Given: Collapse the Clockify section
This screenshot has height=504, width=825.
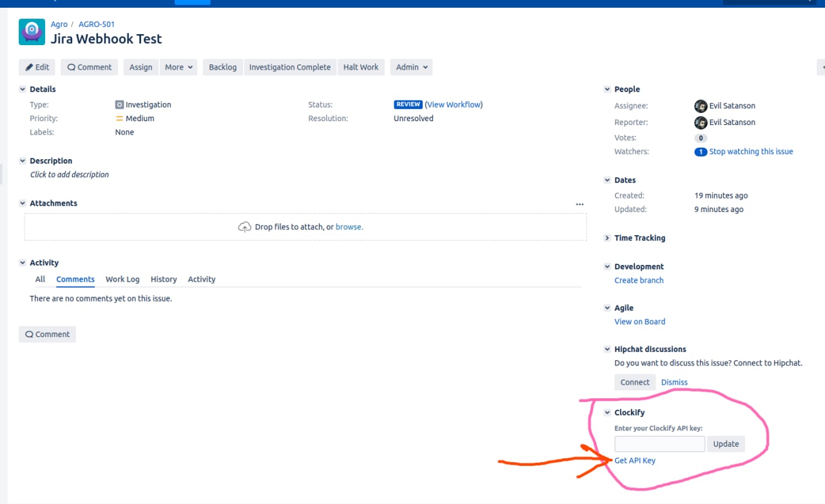Looking at the screenshot, I should click(x=607, y=412).
